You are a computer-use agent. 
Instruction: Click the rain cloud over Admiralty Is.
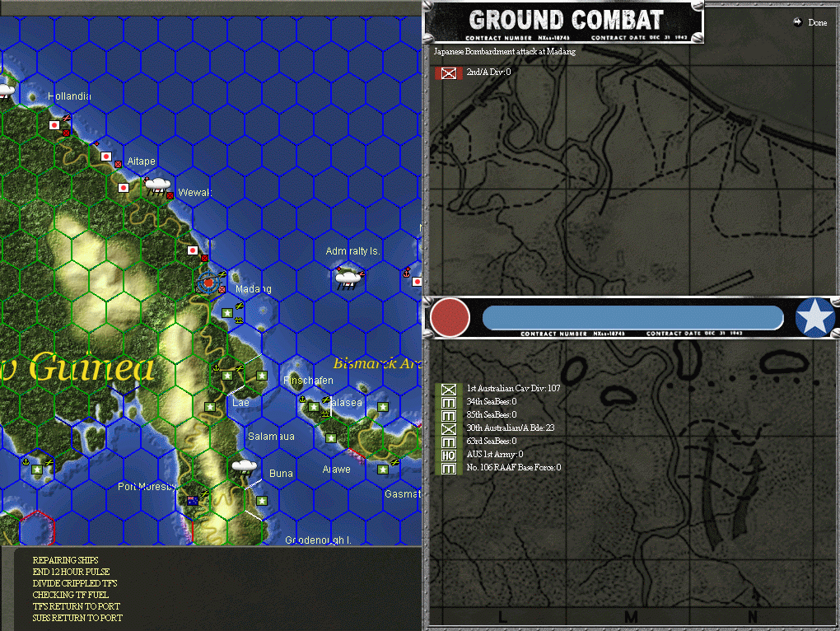[348, 278]
